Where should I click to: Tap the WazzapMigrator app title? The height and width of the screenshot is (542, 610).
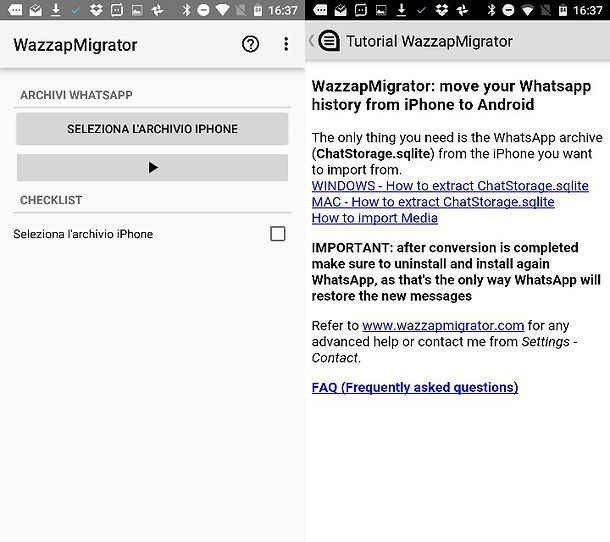click(x=75, y=45)
